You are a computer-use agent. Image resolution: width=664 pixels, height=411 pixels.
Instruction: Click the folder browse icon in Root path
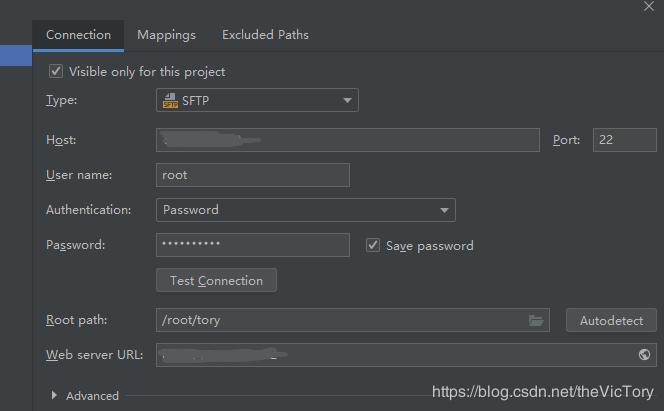tap(537, 320)
